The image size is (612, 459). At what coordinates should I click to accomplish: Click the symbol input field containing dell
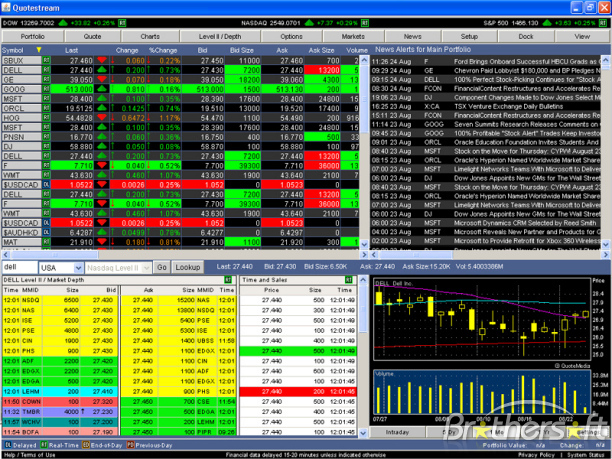click(19, 268)
